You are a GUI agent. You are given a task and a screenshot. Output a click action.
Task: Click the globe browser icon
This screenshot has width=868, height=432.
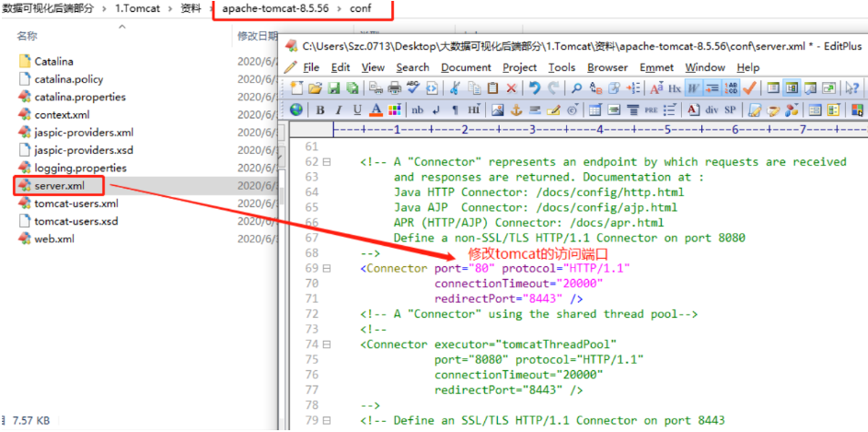click(x=296, y=109)
